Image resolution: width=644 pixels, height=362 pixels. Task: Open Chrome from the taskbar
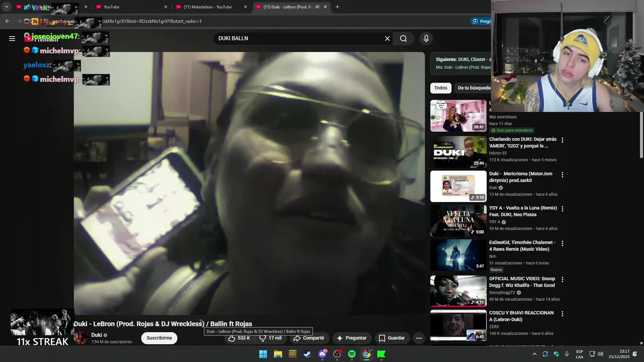pyautogui.click(x=367, y=354)
